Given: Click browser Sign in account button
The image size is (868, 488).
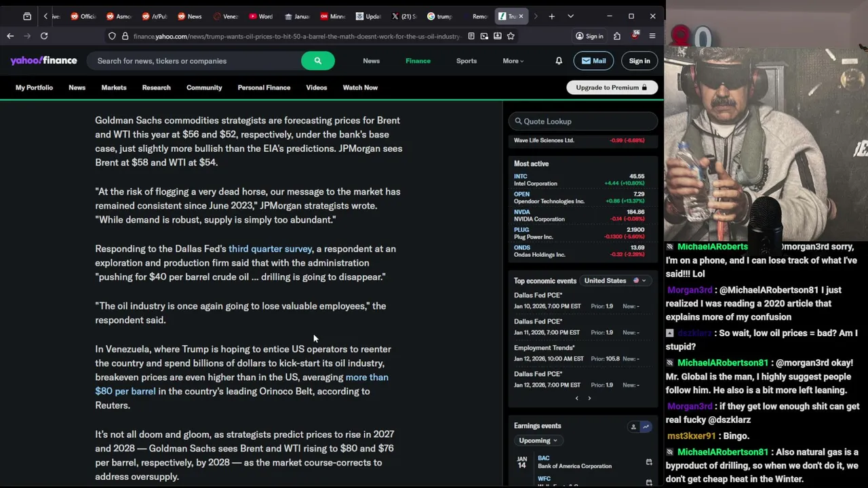Looking at the screenshot, I should 589,36.
